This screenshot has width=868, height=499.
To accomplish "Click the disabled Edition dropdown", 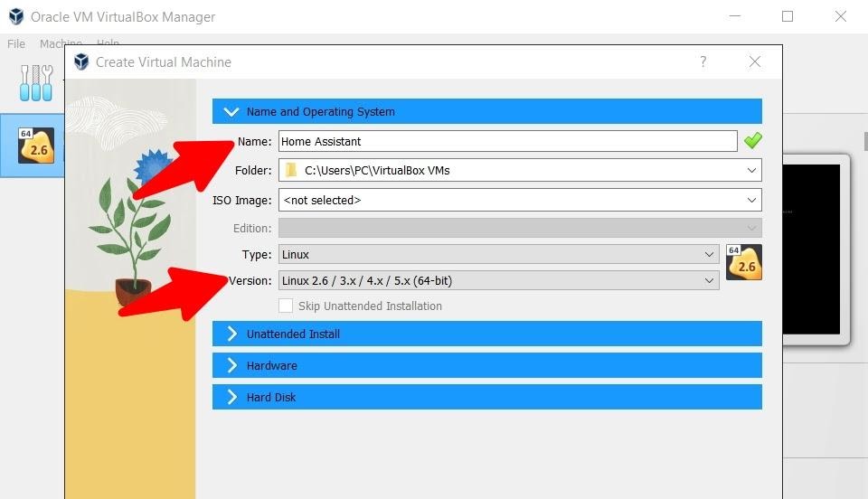I will (520, 228).
